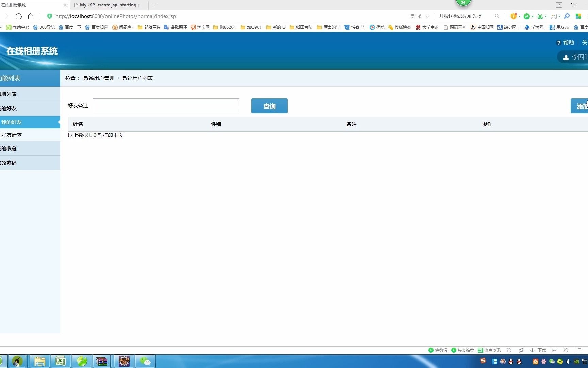Open the address bar QR grid icon
This screenshot has width=588, height=368.
pyautogui.click(x=412, y=16)
